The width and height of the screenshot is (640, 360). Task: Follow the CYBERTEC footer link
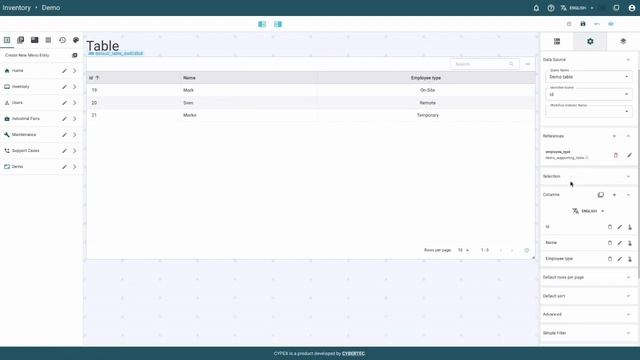click(353, 353)
